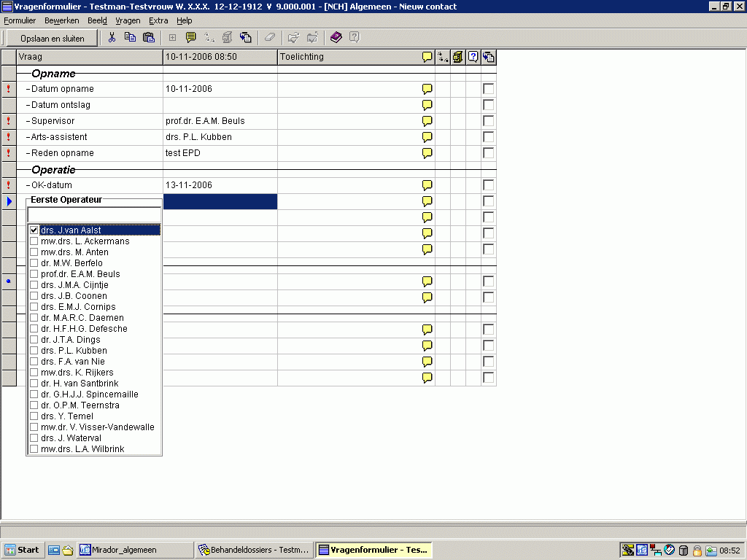
Task: Click the filing cabinet icon in column header
Action: (x=458, y=57)
